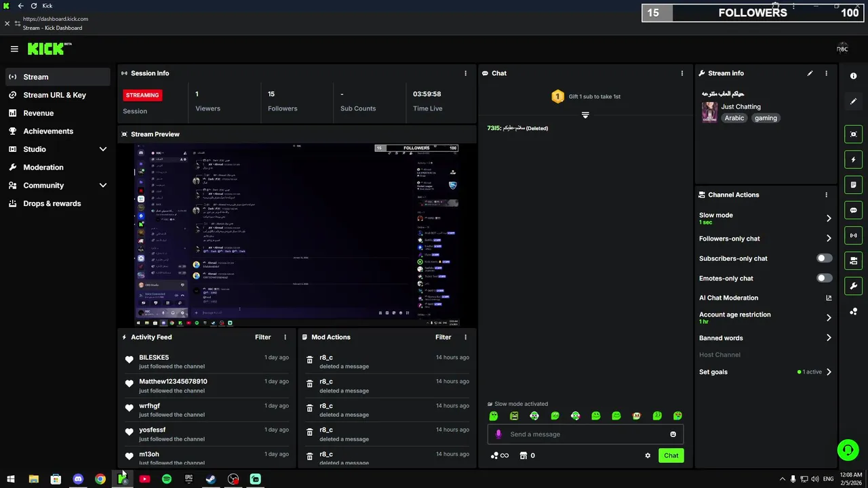
Task: Click the gaming tag
Action: (x=766, y=118)
